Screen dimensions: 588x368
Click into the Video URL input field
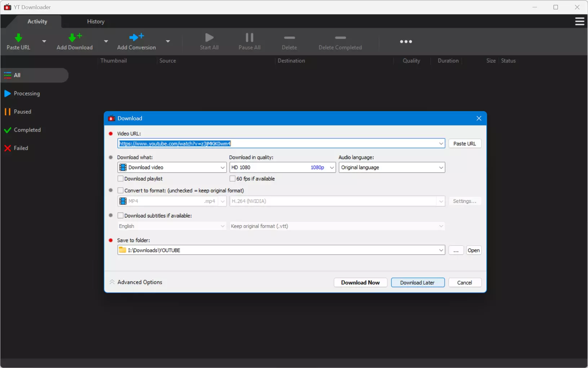(x=281, y=144)
